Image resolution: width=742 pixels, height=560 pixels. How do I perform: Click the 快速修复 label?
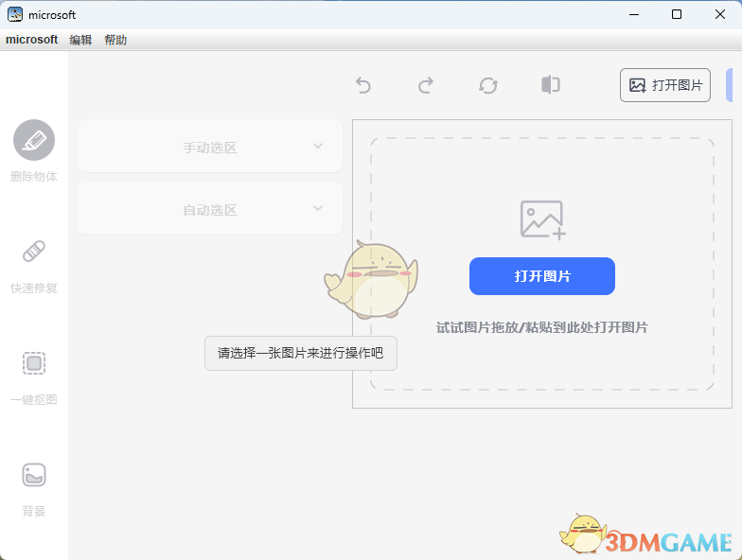pos(34,289)
